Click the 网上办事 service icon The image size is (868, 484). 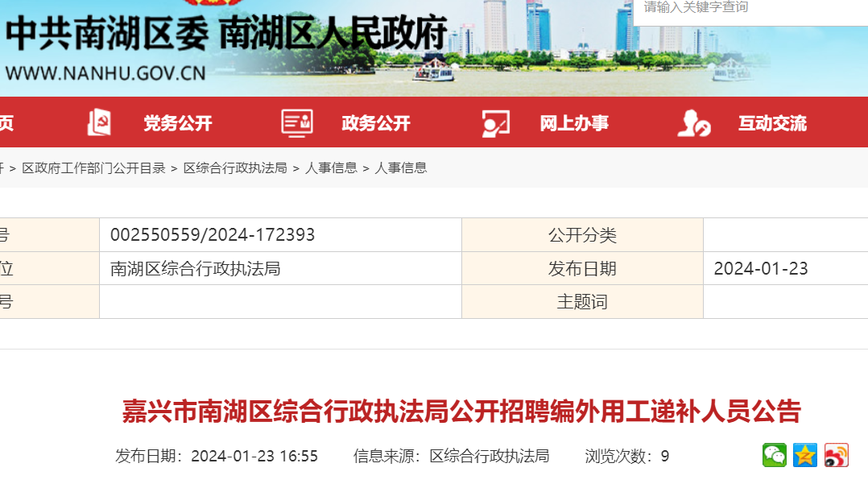[495, 123]
